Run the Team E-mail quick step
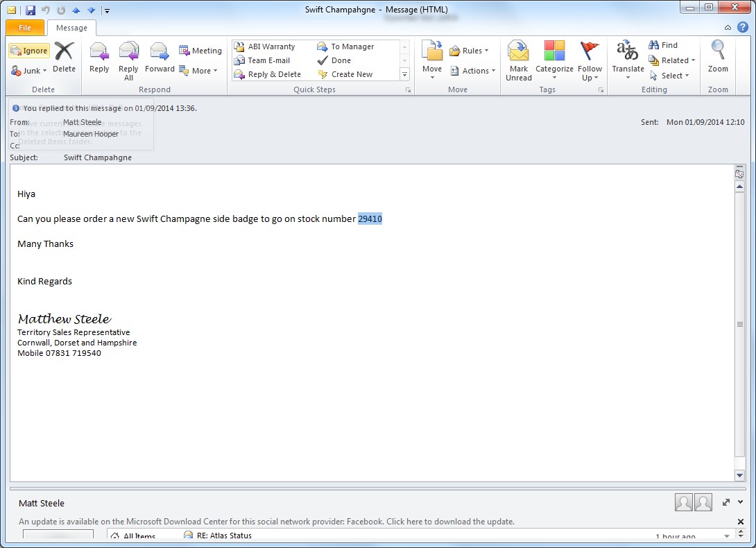756x548 pixels. click(x=261, y=60)
